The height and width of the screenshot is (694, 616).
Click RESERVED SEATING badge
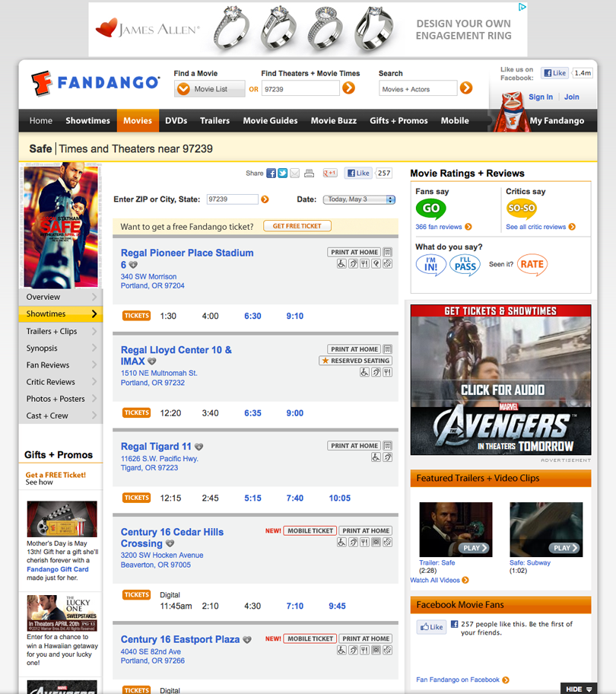point(356,361)
